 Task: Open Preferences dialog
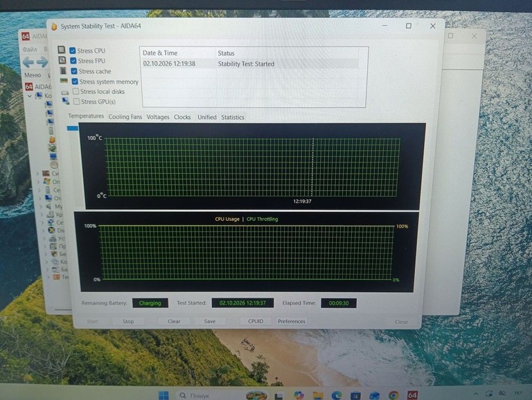pos(292,321)
